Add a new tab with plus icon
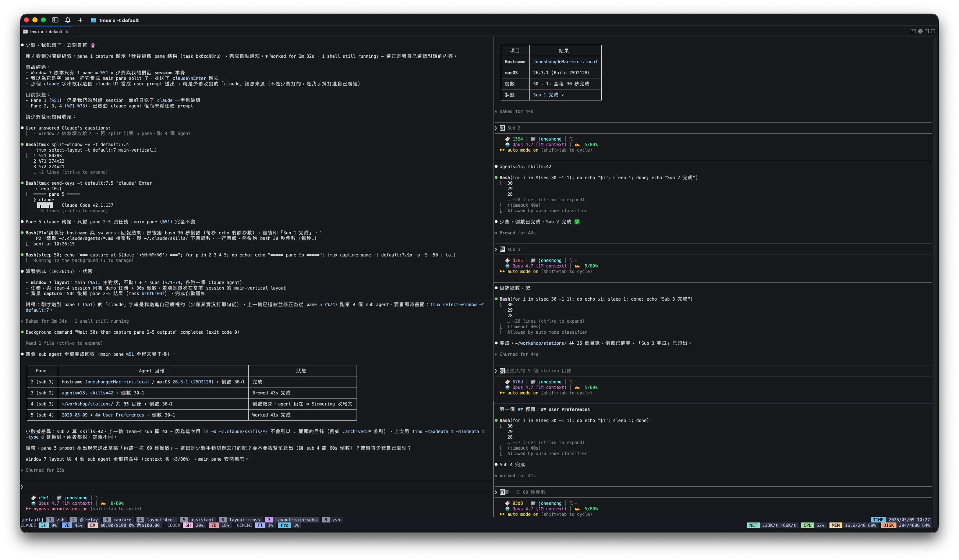 80,20
